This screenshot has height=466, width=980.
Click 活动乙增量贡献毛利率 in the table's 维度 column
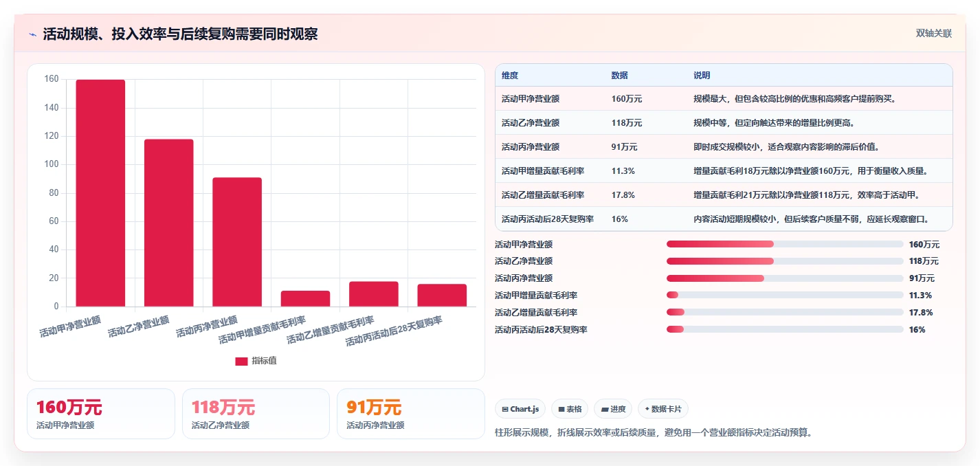[x=543, y=195]
